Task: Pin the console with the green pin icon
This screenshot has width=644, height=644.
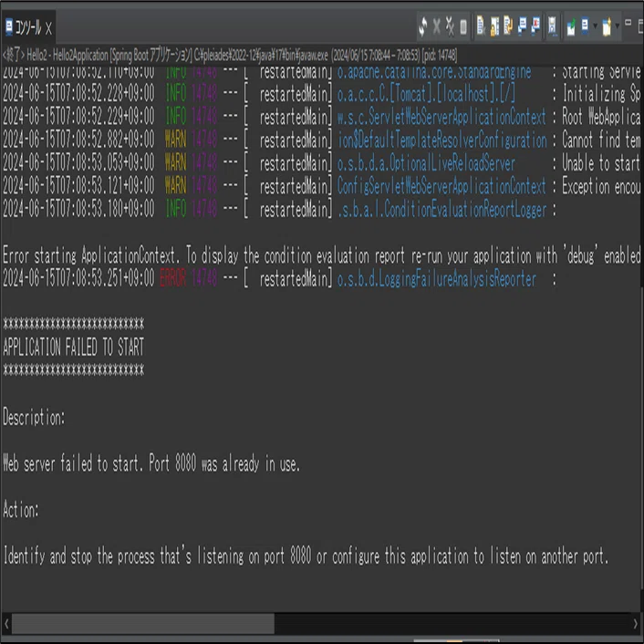Action: coord(570,27)
